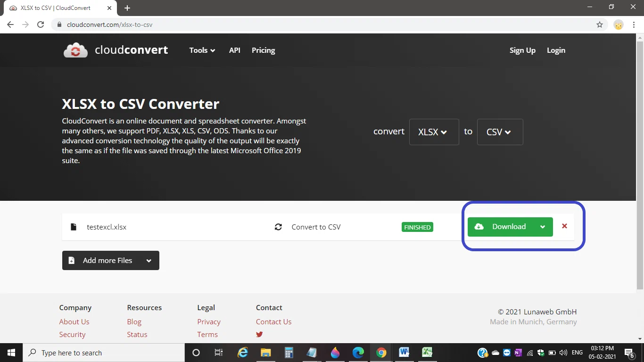Click the testexcl.xlsx file name
Image resolution: width=644 pixels, height=362 pixels.
coord(107,227)
